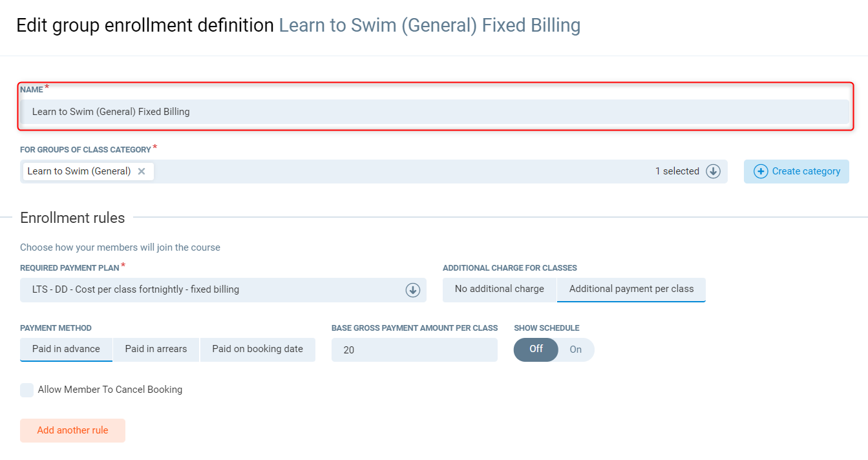868x460 pixels.
Task: Tick Allow Member To Cancel Booking checkbox
Action: [26, 390]
